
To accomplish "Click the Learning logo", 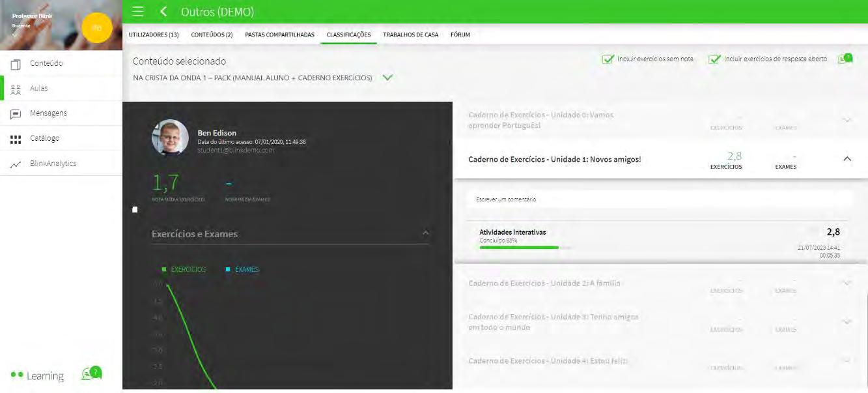I will [37, 376].
